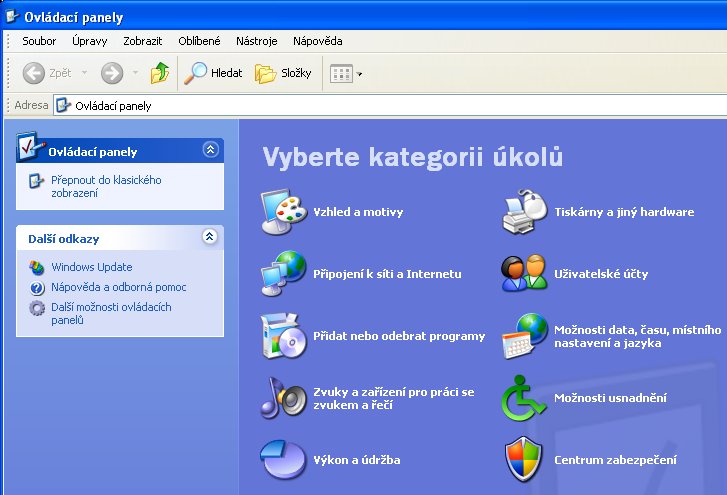Screen dimensions: 727x495
Task: Collapse the Ovládací panely side panel
Action: [209, 150]
